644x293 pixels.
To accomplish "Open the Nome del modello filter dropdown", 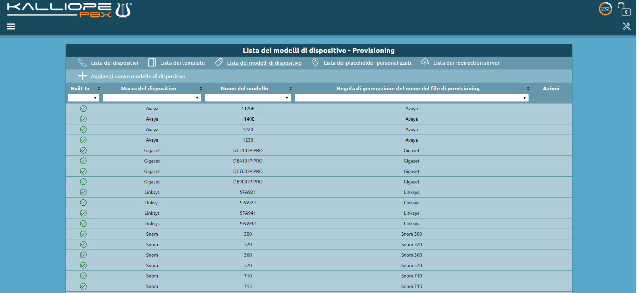I will point(248,98).
